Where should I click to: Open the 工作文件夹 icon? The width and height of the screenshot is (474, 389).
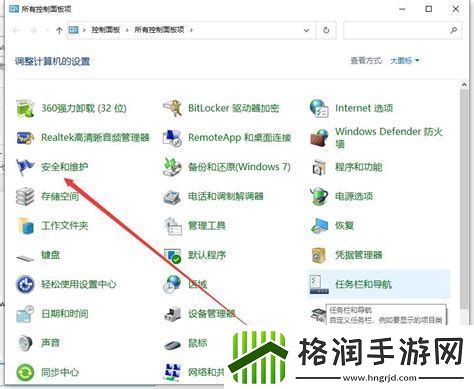pos(26,225)
